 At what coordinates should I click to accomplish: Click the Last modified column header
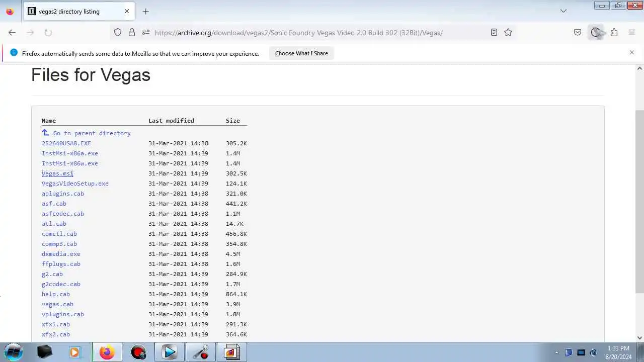pos(171,121)
